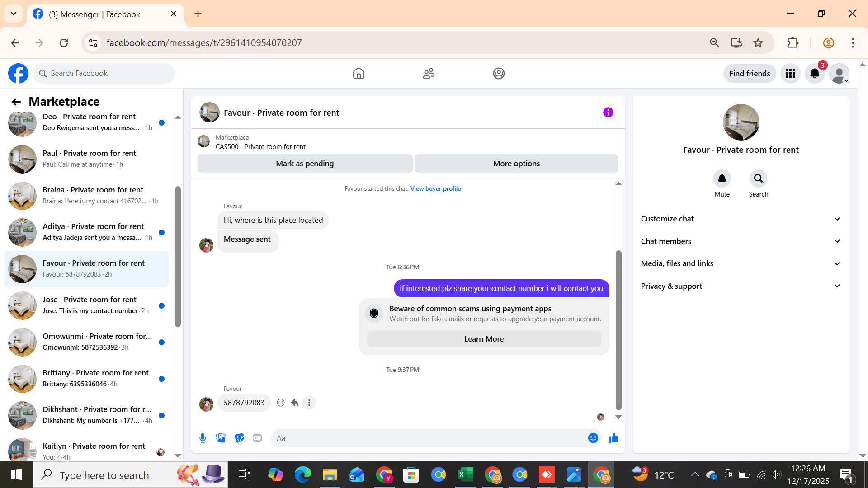Expand Customize chat section
Viewport: 868px width, 488px height.
[x=741, y=219]
